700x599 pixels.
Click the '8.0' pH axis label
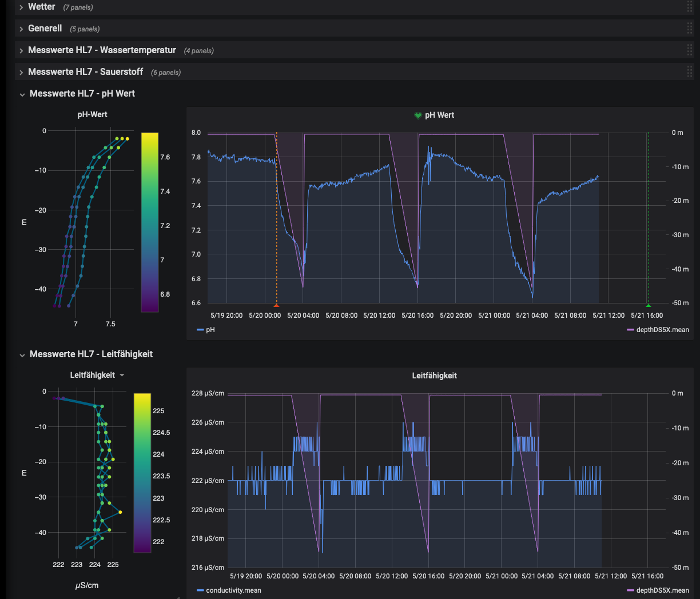(196, 133)
